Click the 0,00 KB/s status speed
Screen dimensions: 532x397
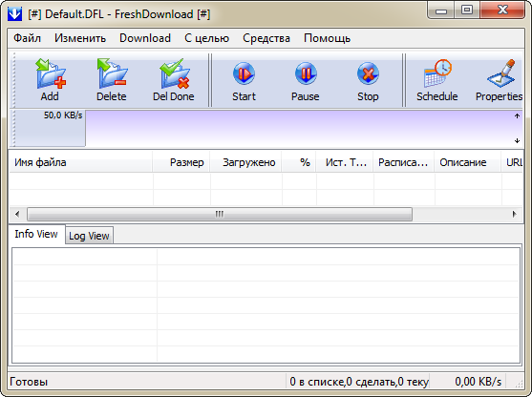click(x=479, y=382)
